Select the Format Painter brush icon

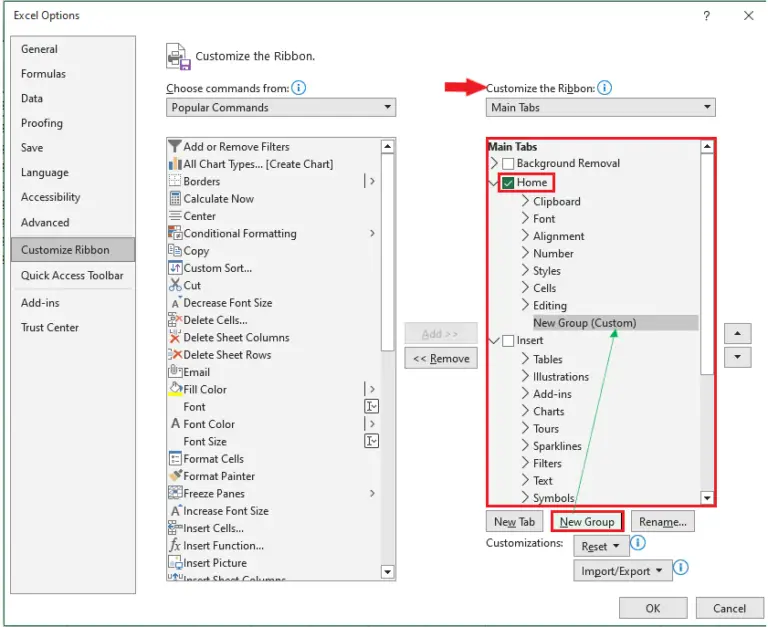[175, 476]
